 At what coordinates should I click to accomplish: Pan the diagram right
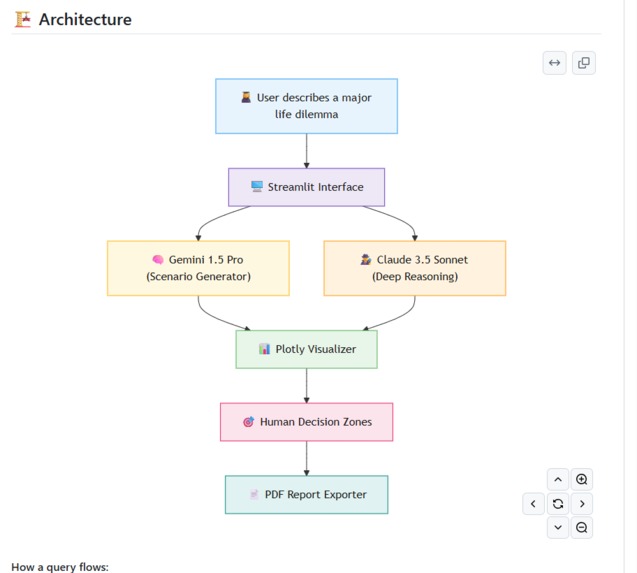click(581, 504)
